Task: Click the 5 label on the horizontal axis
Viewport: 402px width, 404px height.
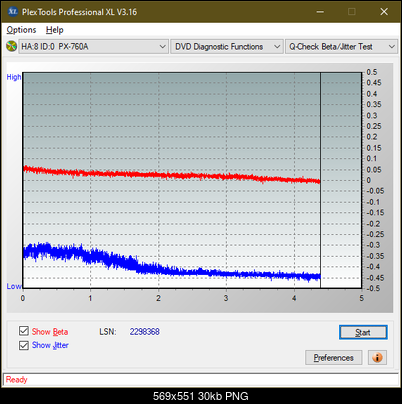Action: (x=362, y=298)
